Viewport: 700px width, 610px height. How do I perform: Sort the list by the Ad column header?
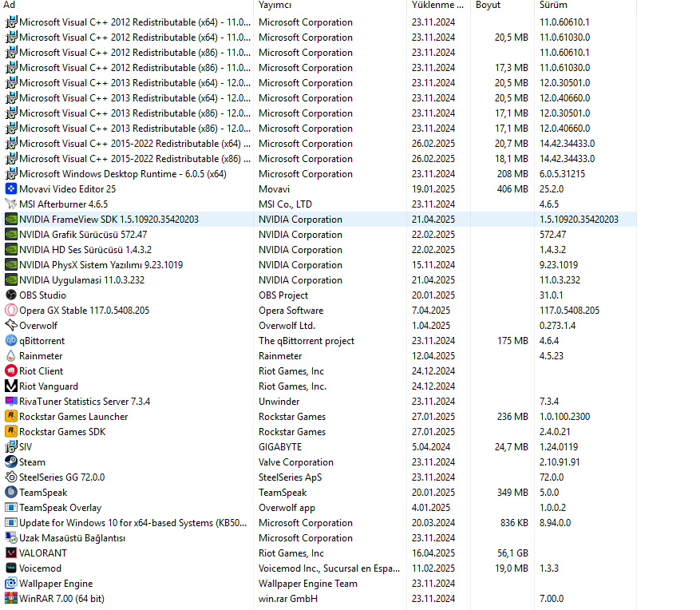click(127, 6)
